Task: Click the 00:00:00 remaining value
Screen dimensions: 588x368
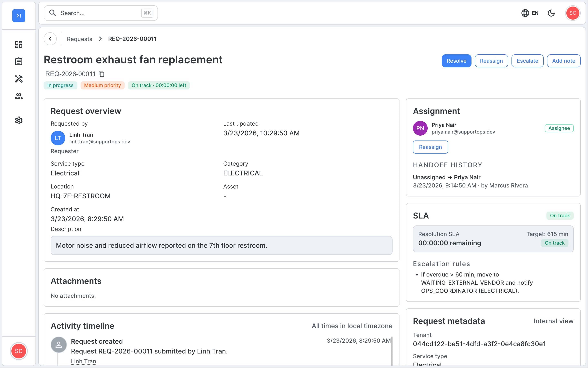Action: pyautogui.click(x=449, y=243)
